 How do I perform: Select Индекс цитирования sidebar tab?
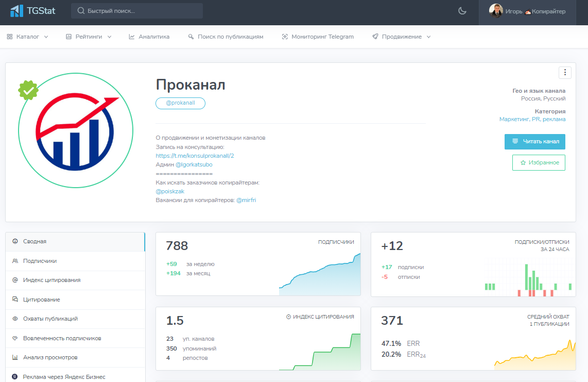[x=75, y=280]
